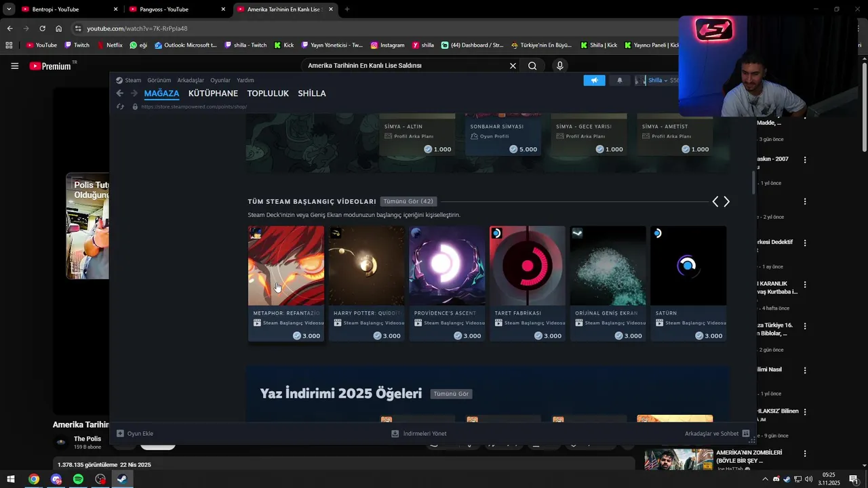868x488 pixels.
Task: Click the volume icon in system tray
Action: click(x=808, y=479)
